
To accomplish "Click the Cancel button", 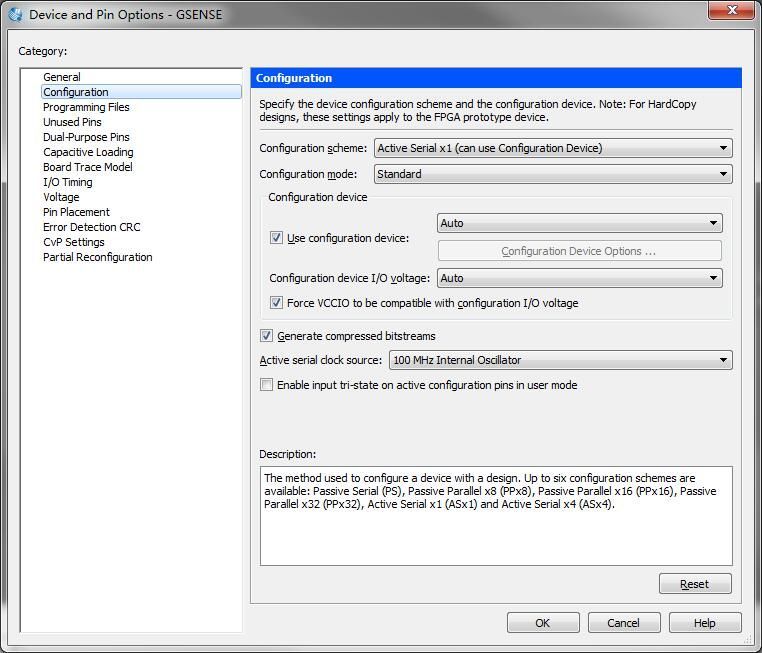I will tap(624, 622).
